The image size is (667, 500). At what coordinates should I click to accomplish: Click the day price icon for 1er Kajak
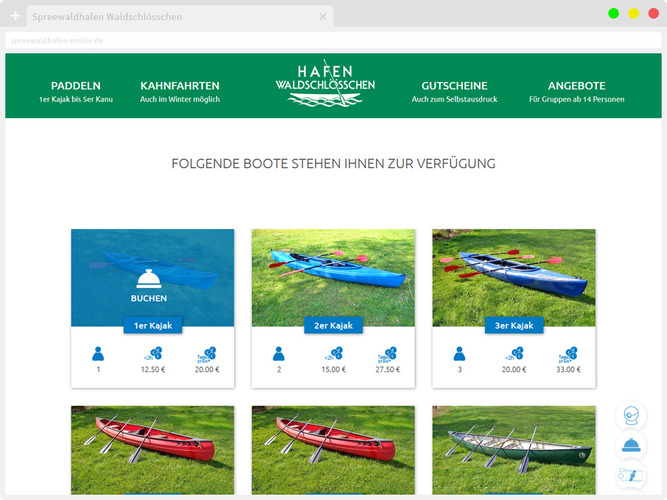click(x=207, y=354)
